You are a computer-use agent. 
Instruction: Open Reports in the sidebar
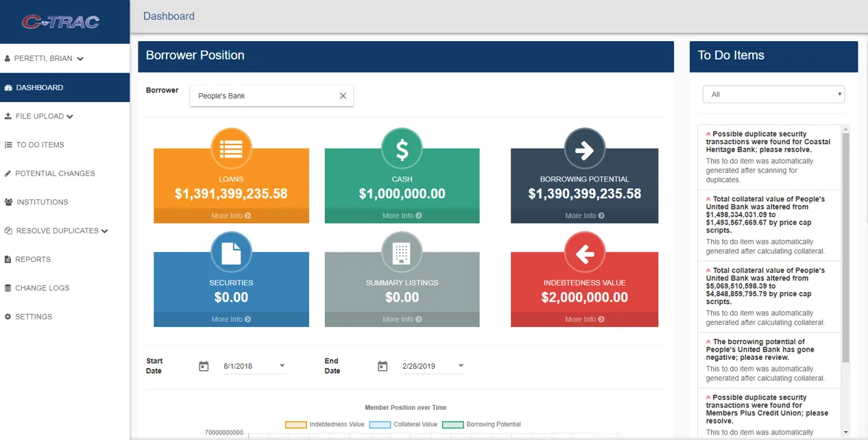coord(65,260)
